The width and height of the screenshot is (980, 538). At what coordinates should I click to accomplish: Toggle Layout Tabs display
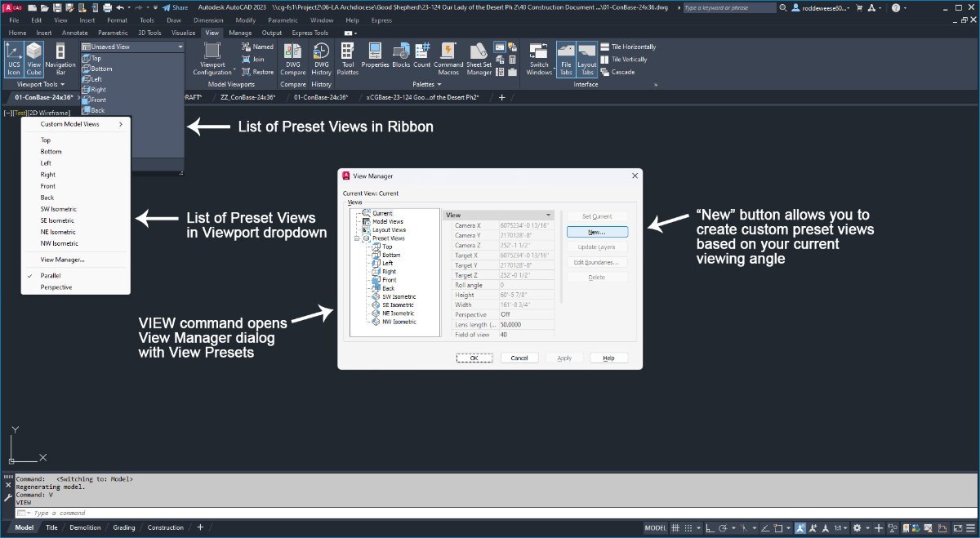tap(587, 60)
